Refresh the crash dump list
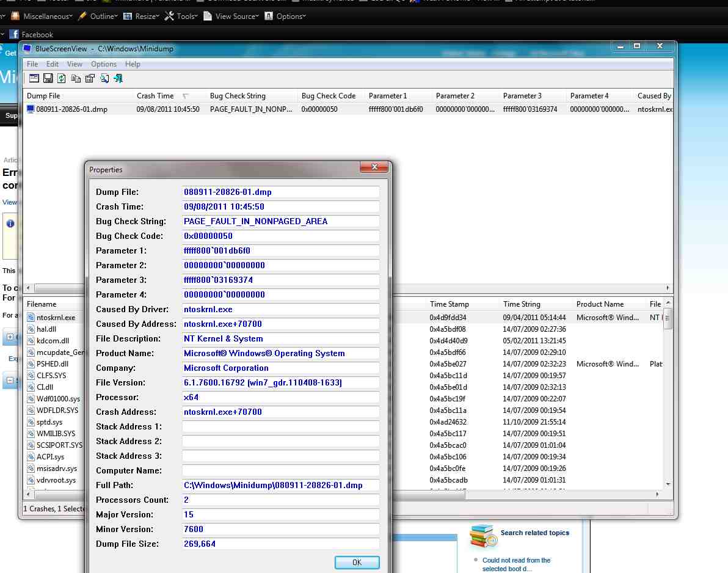This screenshot has width=728, height=573. [x=62, y=78]
